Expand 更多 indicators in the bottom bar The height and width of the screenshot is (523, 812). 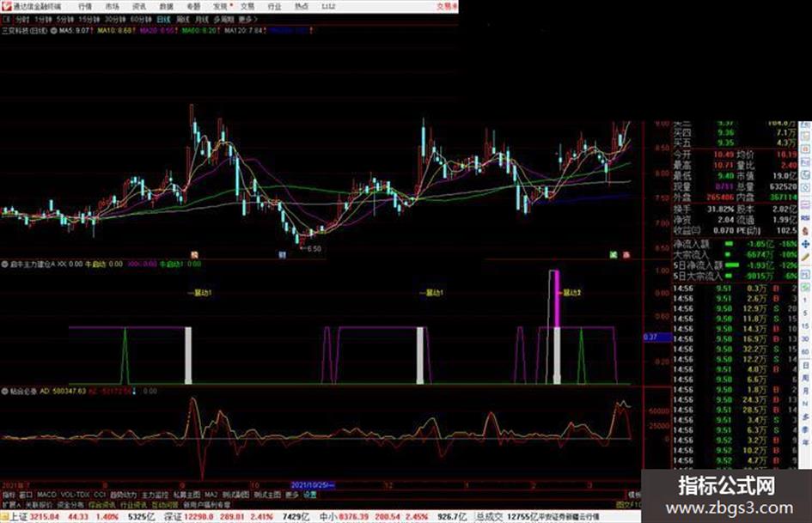(291, 495)
